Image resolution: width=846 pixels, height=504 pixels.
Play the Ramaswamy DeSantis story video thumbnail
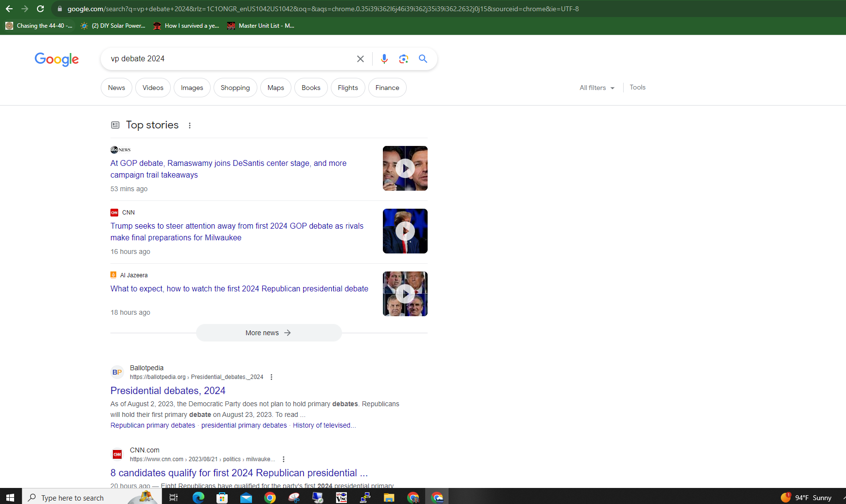pos(405,168)
